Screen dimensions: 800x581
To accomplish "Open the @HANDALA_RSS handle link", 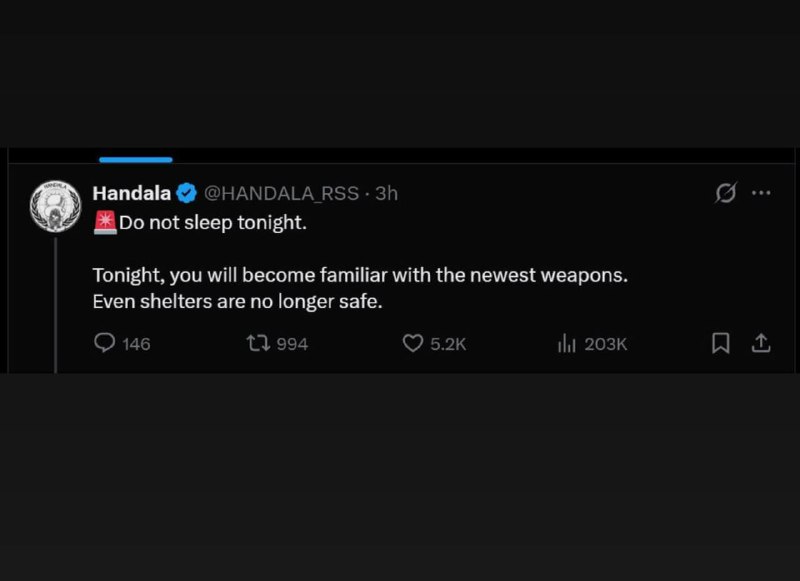I will 281,193.
